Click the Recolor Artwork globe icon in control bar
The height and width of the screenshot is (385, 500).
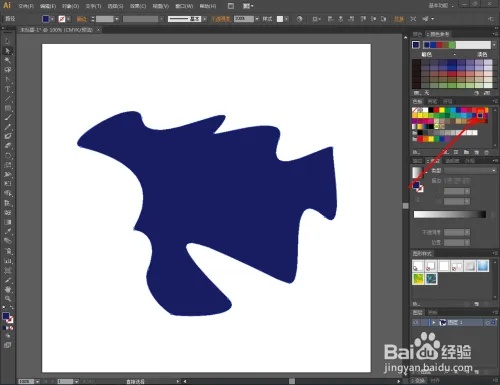pyautogui.click(x=299, y=19)
